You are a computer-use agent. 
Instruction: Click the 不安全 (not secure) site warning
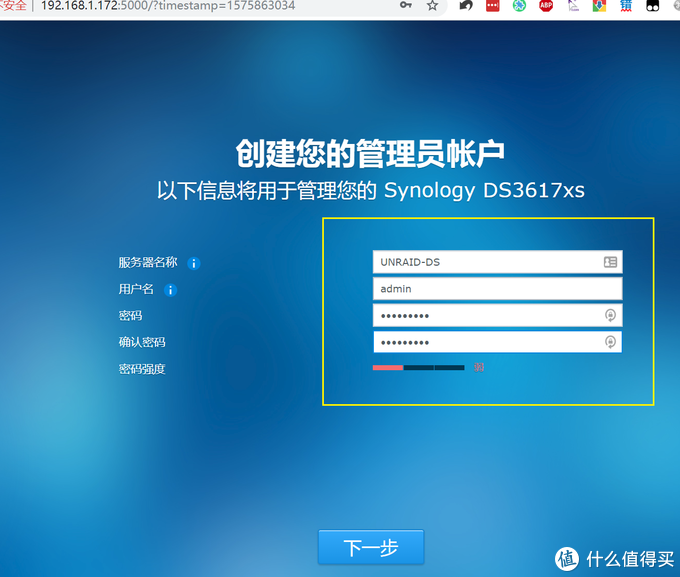13,6
